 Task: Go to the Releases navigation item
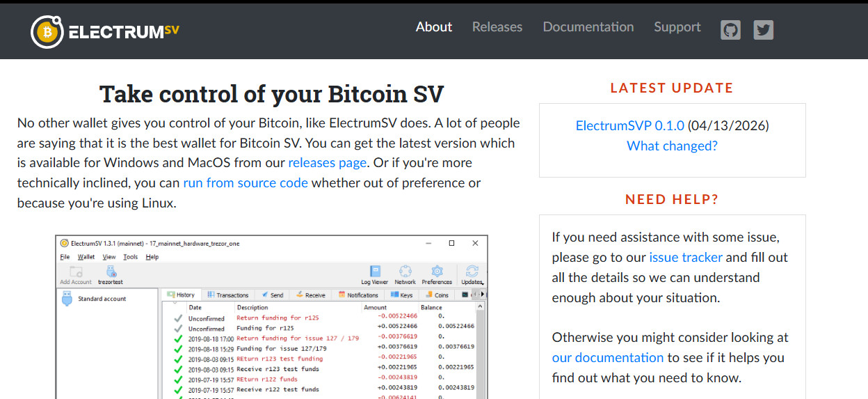click(497, 27)
